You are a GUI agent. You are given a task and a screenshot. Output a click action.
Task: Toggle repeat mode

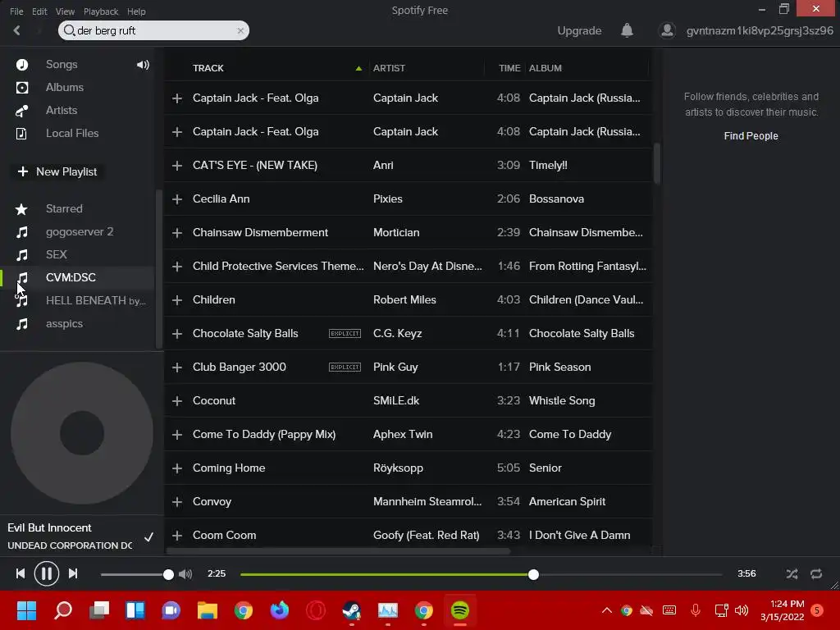click(x=816, y=573)
